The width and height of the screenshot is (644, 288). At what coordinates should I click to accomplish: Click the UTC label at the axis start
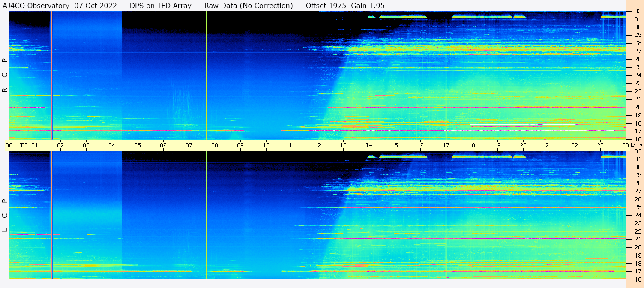pyautogui.click(x=22, y=145)
